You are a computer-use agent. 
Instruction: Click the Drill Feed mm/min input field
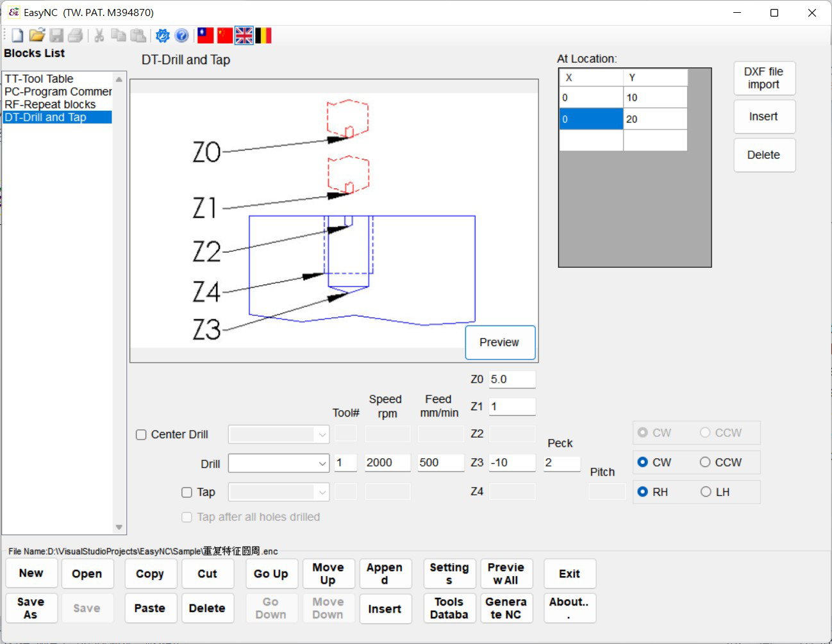pos(441,463)
